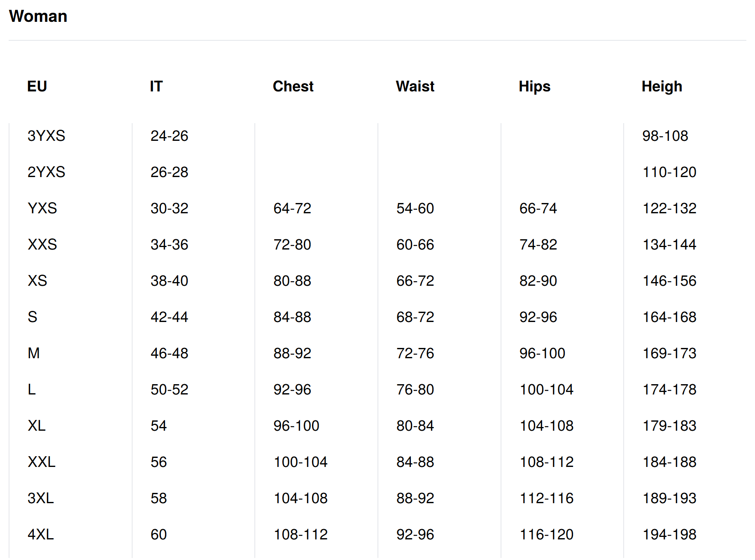Select the Chest column header

[293, 86]
